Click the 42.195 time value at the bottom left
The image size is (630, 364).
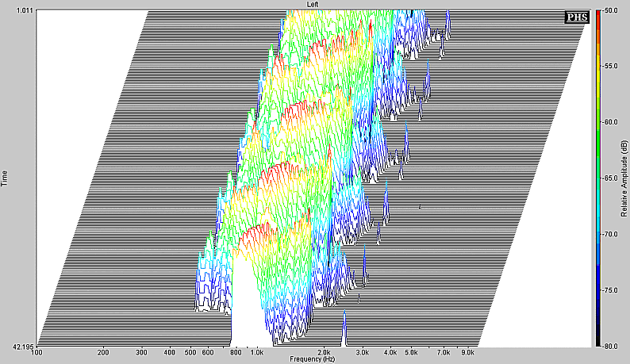click(23, 347)
